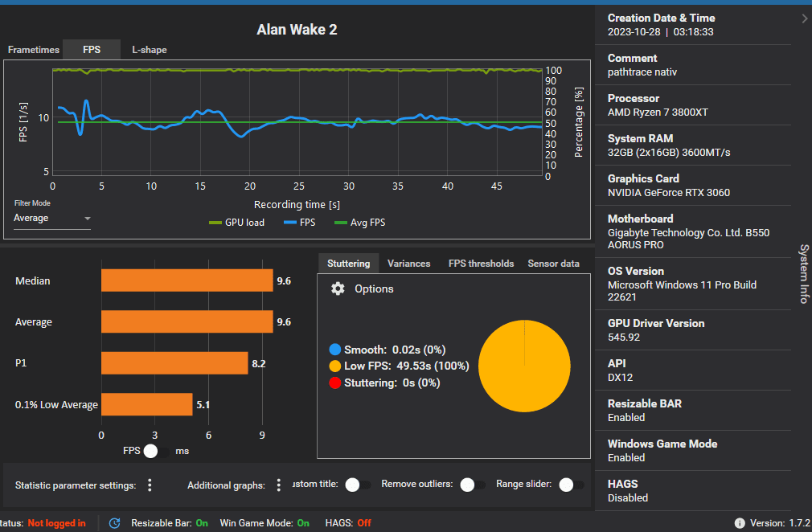Click the refresh icon in status bar
The image size is (812, 532).
115,523
